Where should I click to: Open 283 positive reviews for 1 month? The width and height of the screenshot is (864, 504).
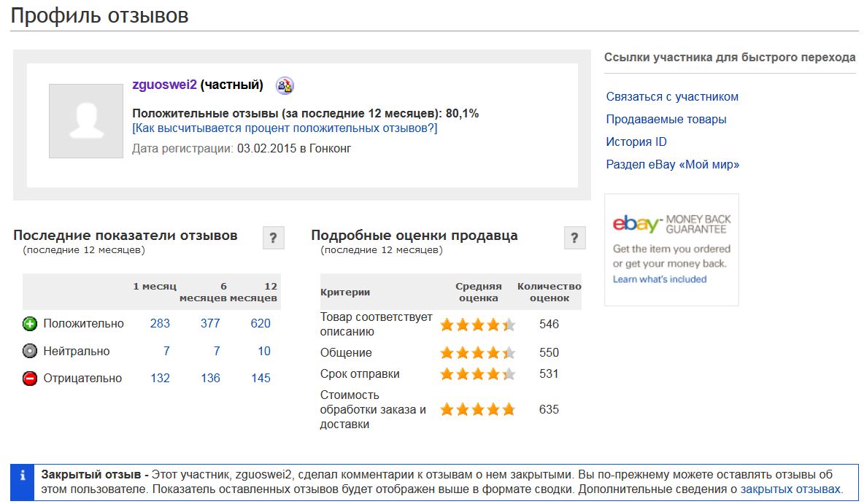pyautogui.click(x=160, y=323)
